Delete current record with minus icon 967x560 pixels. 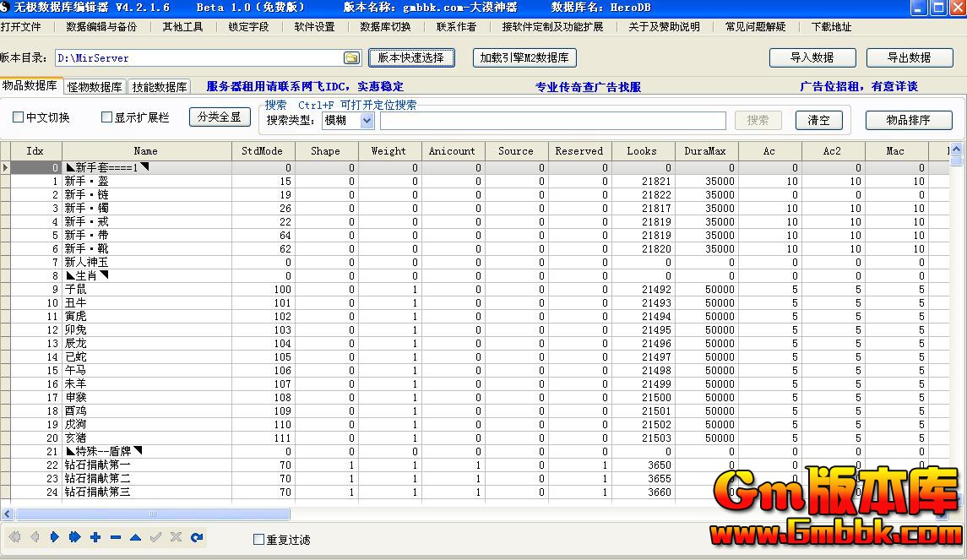tap(116, 537)
